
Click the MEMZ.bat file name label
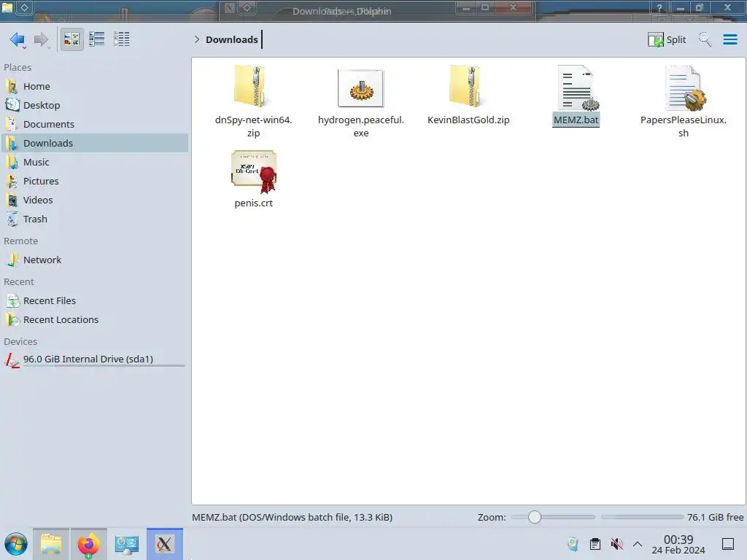[x=576, y=120]
